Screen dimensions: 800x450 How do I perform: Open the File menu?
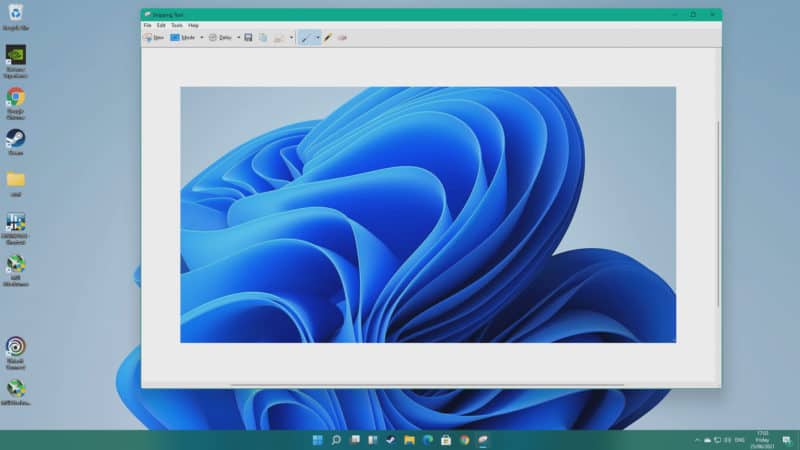pyautogui.click(x=147, y=25)
